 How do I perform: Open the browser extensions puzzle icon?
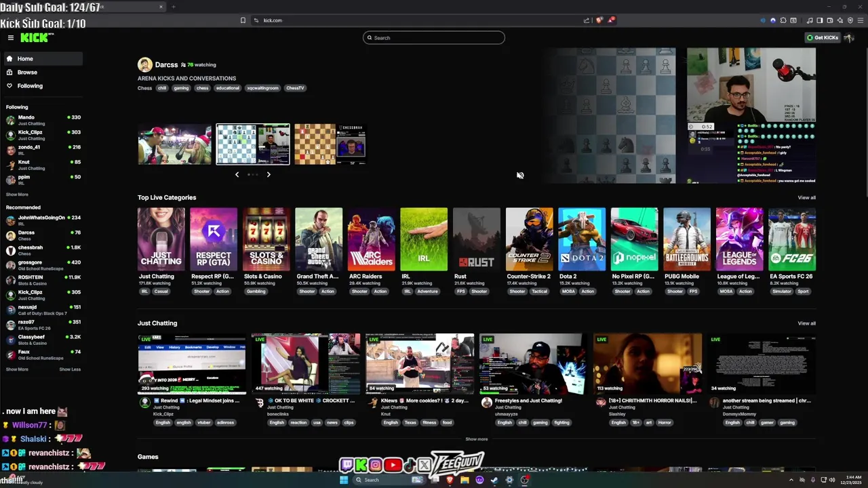pos(784,20)
